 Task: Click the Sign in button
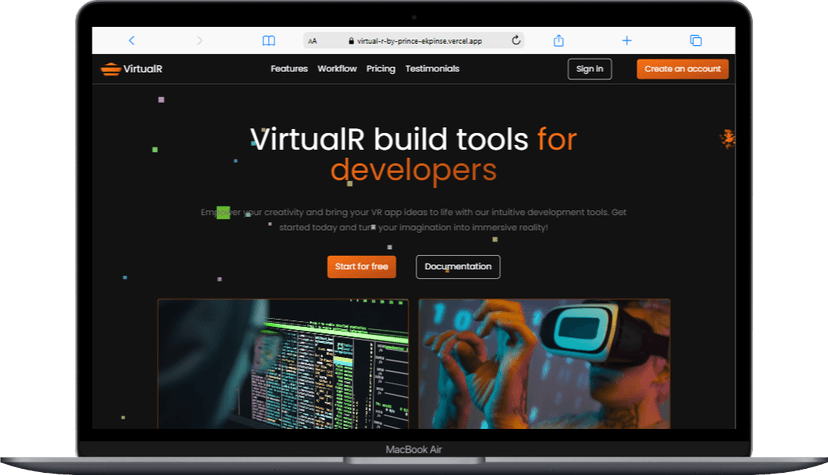[589, 69]
